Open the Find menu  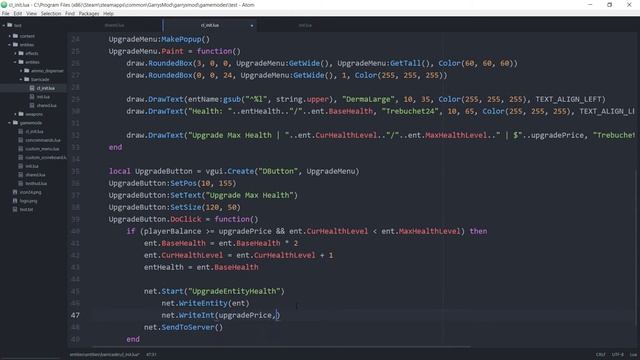coord(70,13)
